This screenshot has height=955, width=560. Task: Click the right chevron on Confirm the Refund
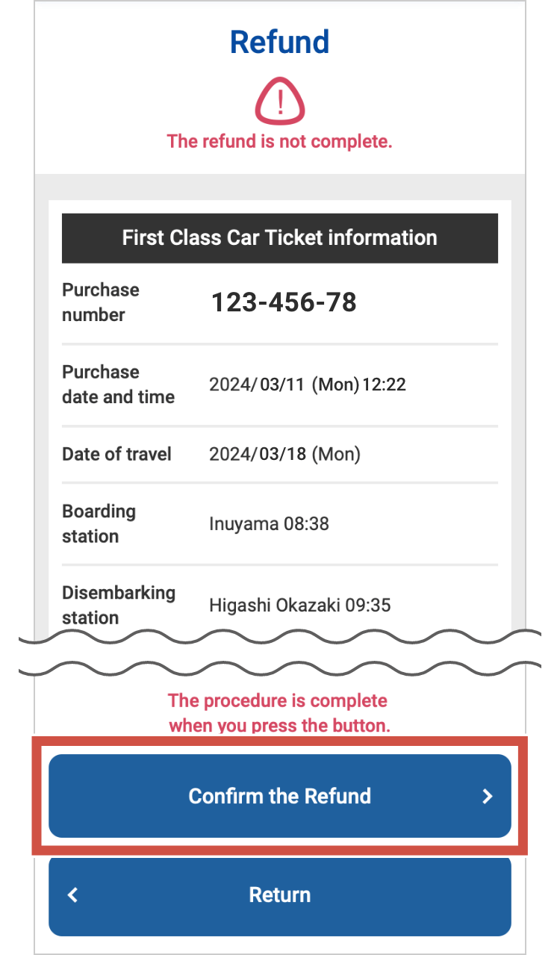(488, 797)
